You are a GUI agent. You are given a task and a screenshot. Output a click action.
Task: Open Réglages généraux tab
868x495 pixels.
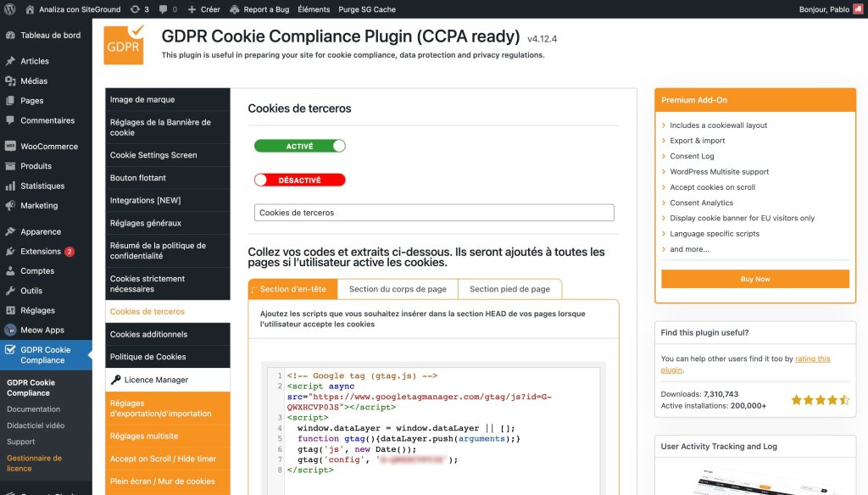168,223
